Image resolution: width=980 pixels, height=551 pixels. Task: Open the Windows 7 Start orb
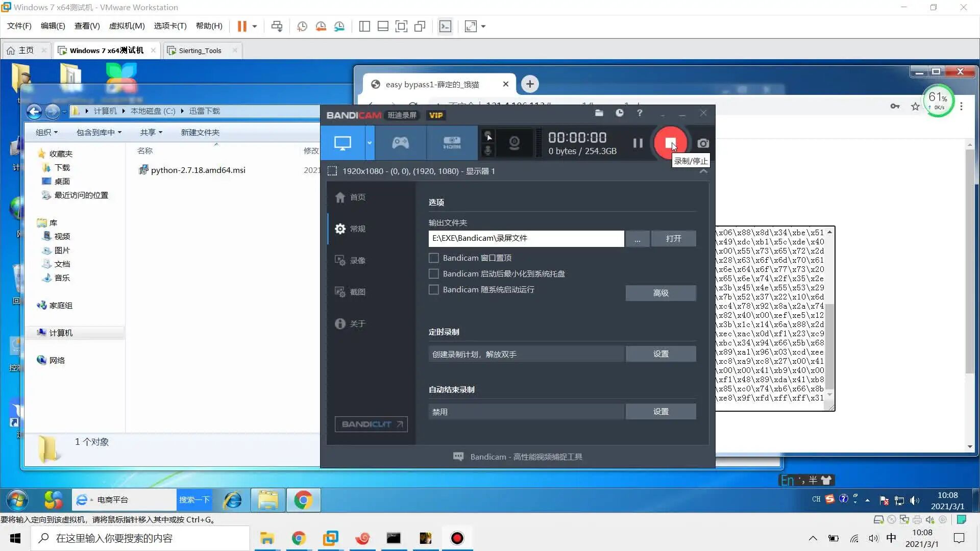click(17, 500)
